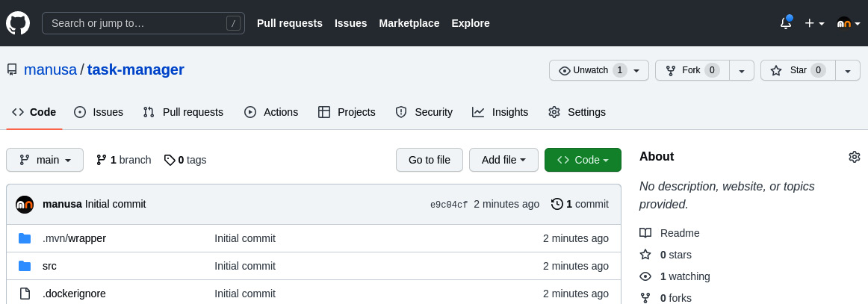The height and width of the screenshot is (304, 868).
Task: Expand the Fork options arrow
Action: point(743,70)
